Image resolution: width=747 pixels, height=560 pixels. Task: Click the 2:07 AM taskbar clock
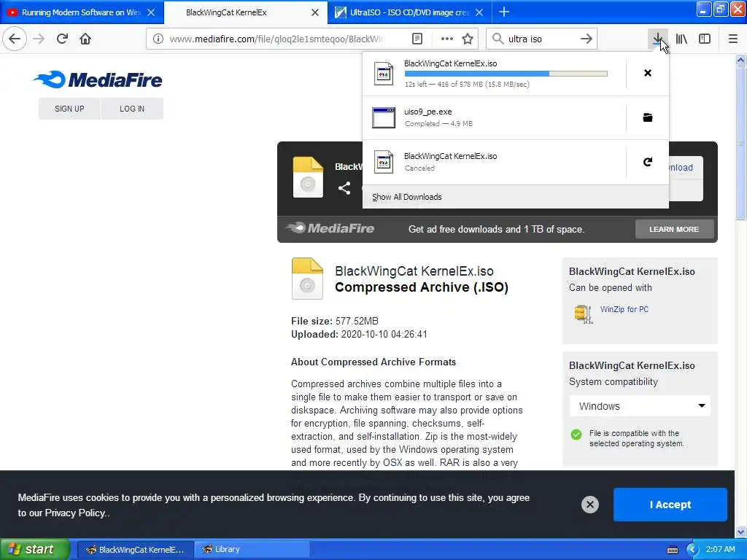720,550
